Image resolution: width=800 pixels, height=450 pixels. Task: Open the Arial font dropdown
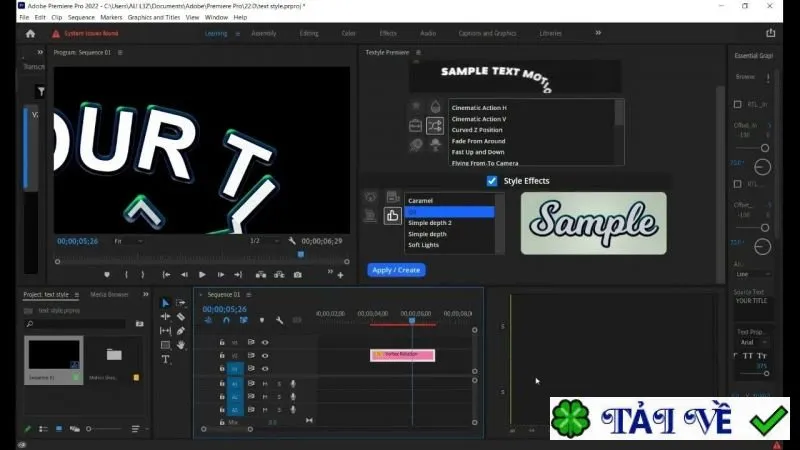click(754, 342)
